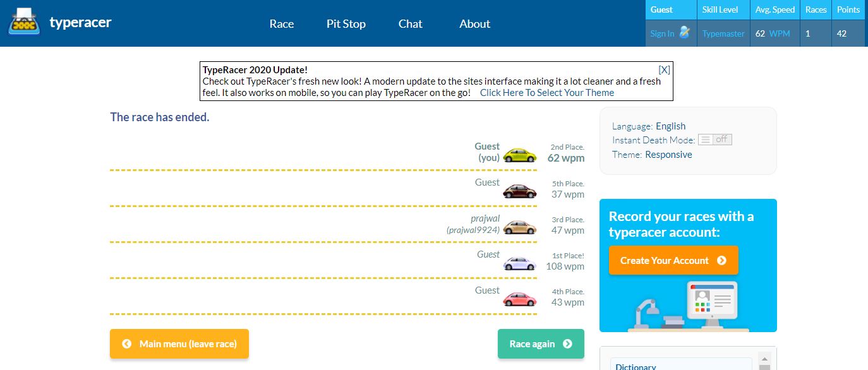Click the Races count 1

pos(808,33)
